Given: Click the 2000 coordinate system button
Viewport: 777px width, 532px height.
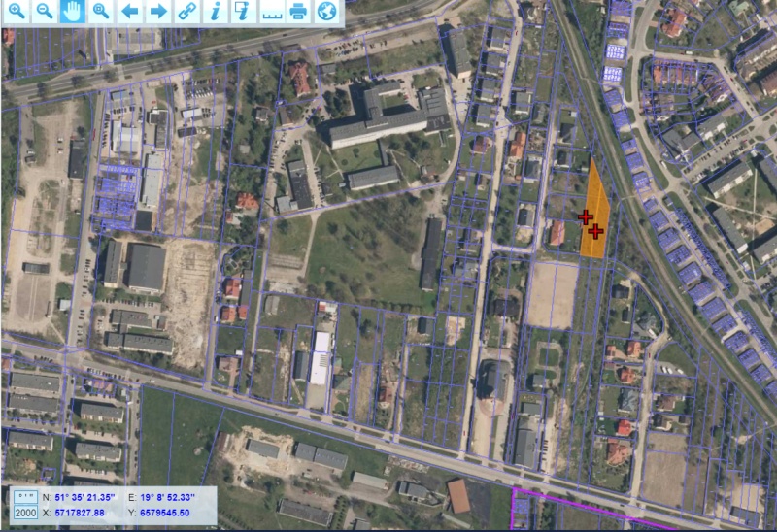Looking at the screenshot, I should point(25,513).
